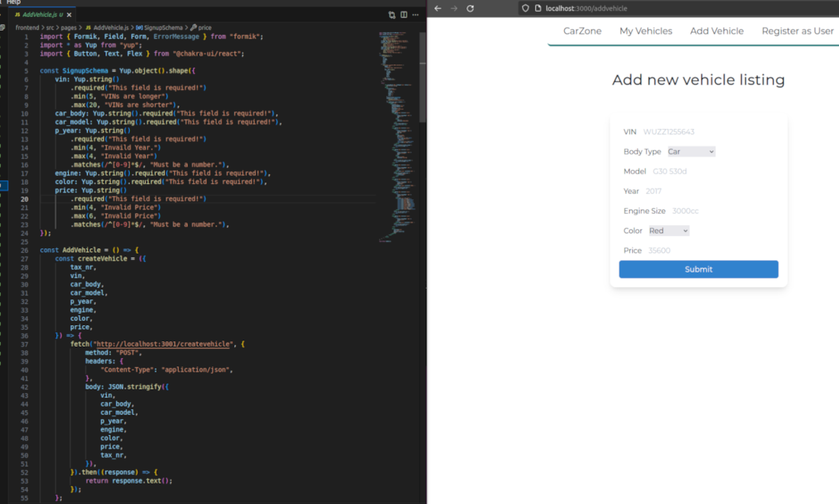Image resolution: width=839 pixels, height=504 pixels.
Task: Click the page site information icon
Action: [538, 8]
